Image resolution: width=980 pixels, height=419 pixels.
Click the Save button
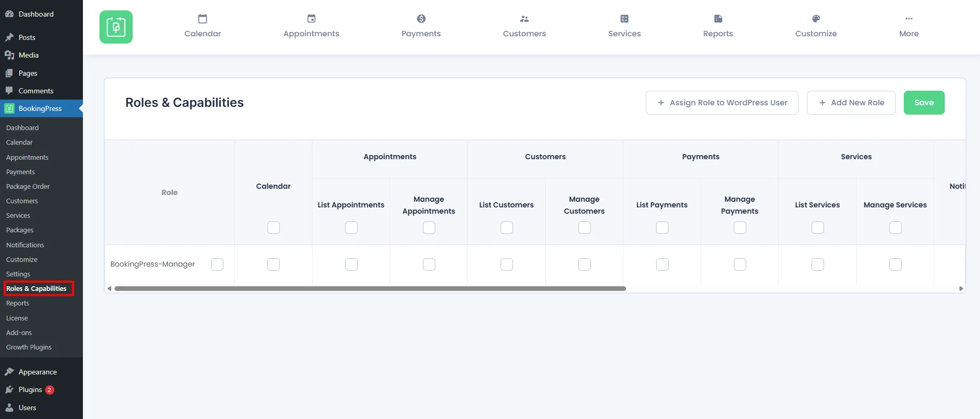(x=924, y=103)
